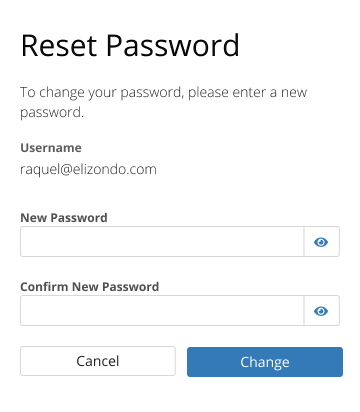This screenshot has height=412, width=360.
Task: Cancel the password reset
Action: click(x=98, y=361)
